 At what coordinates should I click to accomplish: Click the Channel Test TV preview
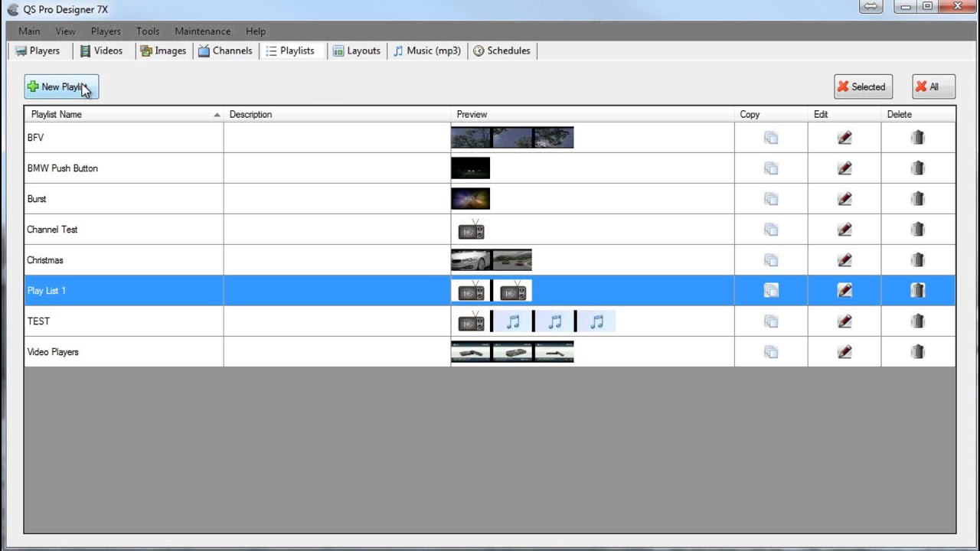[471, 230]
